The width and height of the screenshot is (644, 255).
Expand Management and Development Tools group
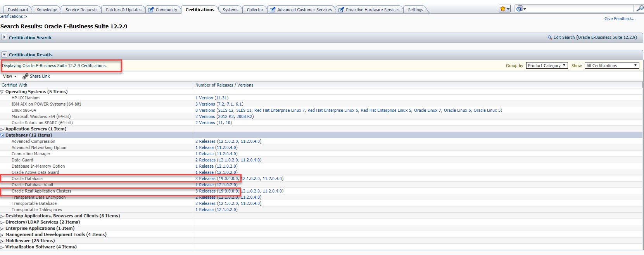click(x=2, y=235)
